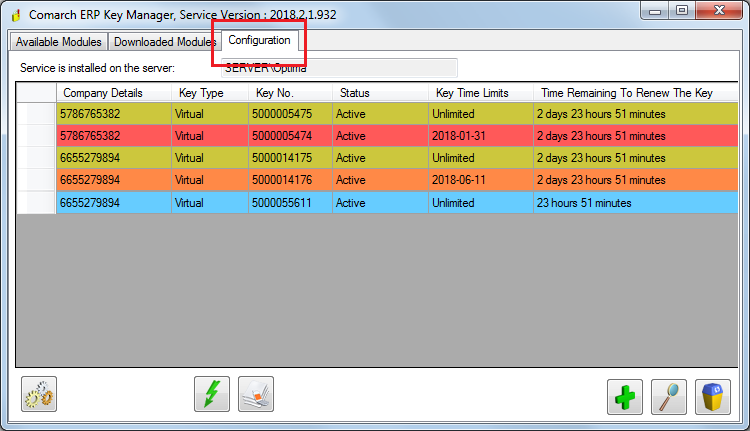The image size is (750, 431).
Task: Click the magnifying glass search icon
Action: [669, 397]
